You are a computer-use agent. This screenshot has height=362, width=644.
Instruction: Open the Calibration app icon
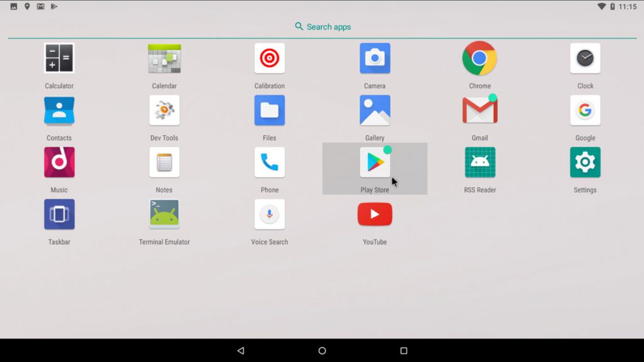pyautogui.click(x=269, y=58)
